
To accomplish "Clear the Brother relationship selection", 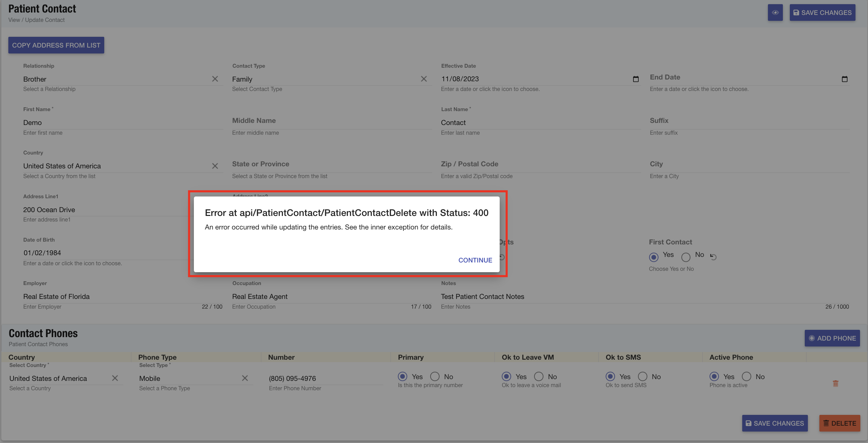I will click(x=215, y=79).
